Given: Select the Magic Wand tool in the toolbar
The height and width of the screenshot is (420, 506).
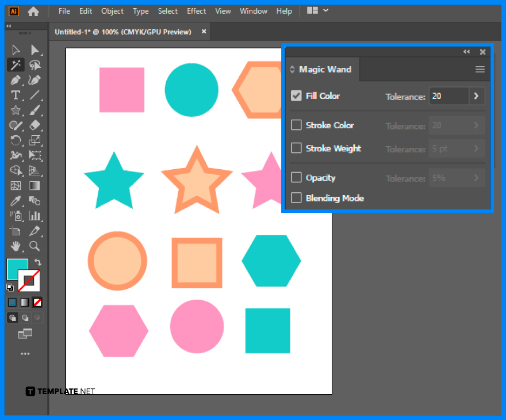Looking at the screenshot, I should tap(16, 65).
